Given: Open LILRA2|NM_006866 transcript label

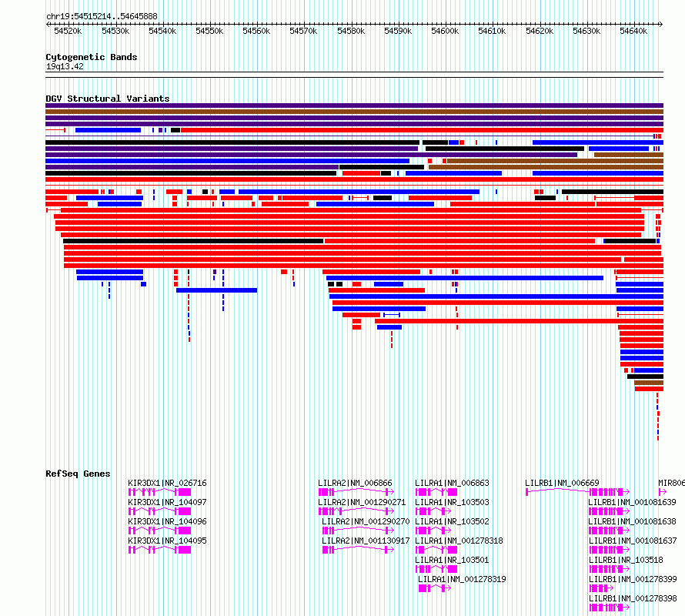Looking at the screenshot, I should pyautogui.click(x=355, y=483).
